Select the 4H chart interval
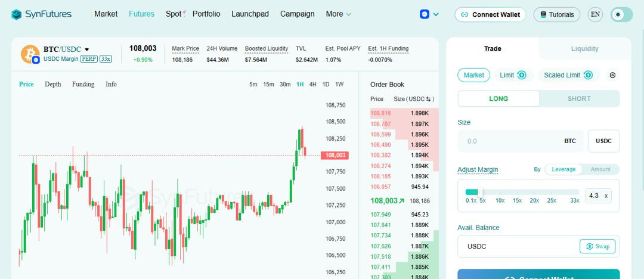 pos(312,84)
